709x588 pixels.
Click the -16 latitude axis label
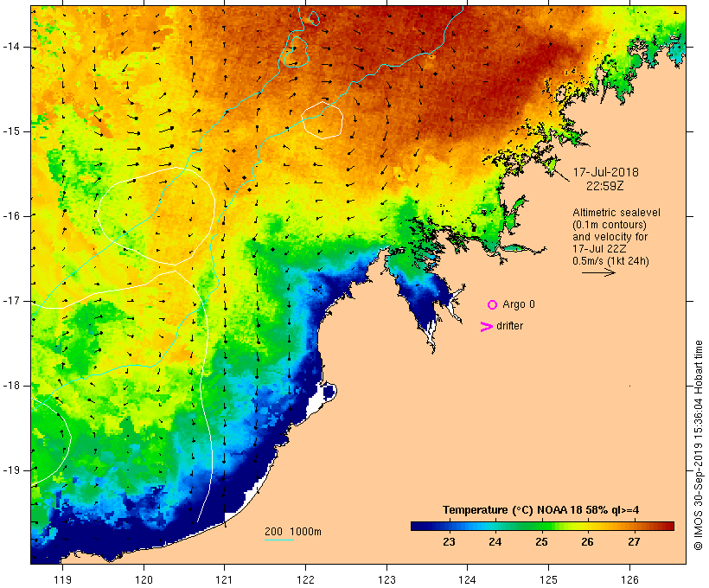11,216
